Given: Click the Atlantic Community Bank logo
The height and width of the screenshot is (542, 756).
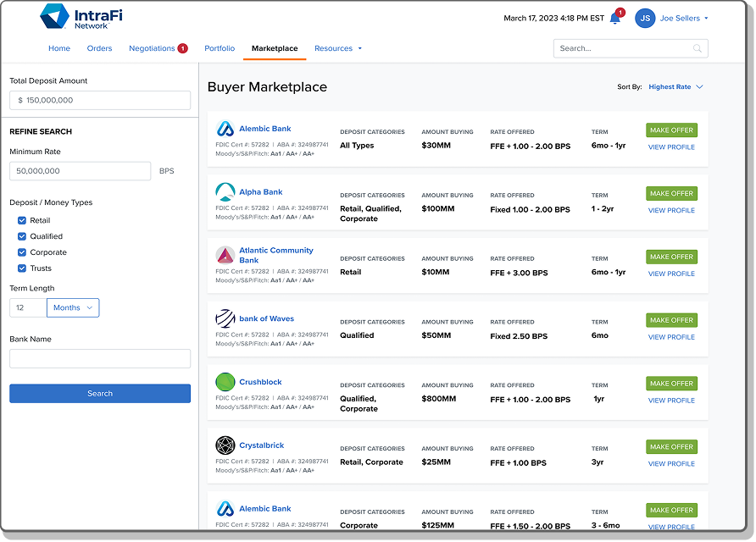Looking at the screenshot, I should click(x=225, y=256).
